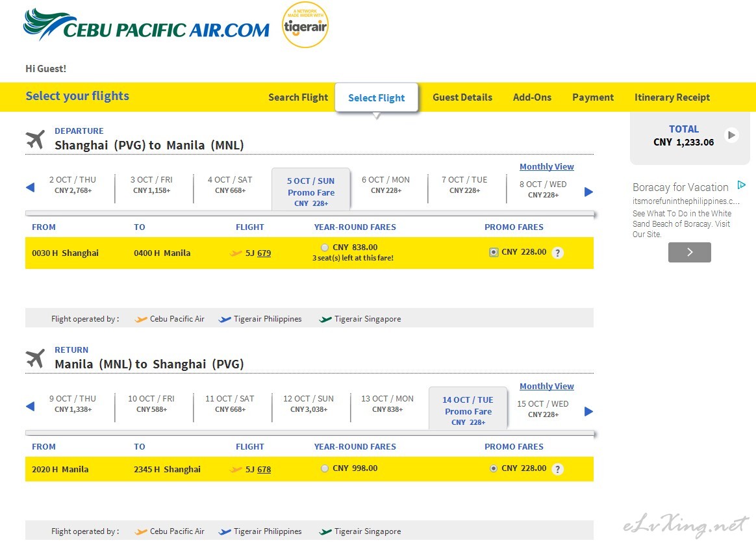This screenshot has height=547, width=756.
Task: Click the TOTAL CNY 1,233.06 amount
Action: coord(683,142)
